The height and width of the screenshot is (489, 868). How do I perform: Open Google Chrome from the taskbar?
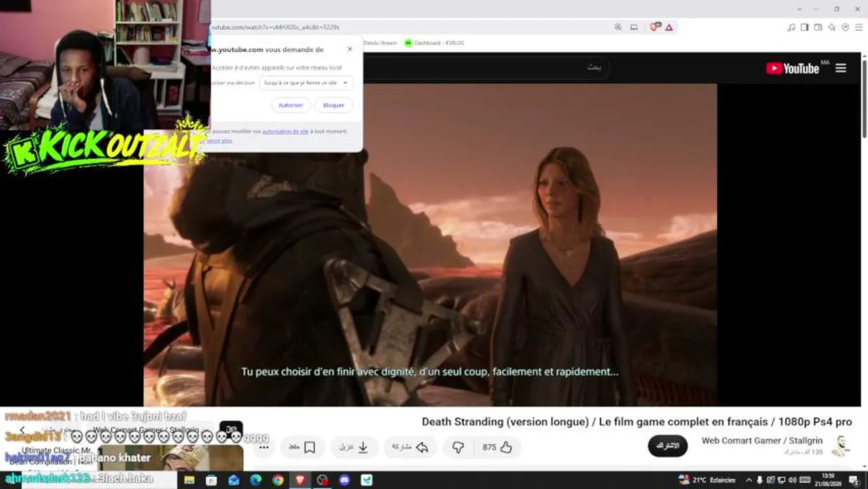coord(278,480)
